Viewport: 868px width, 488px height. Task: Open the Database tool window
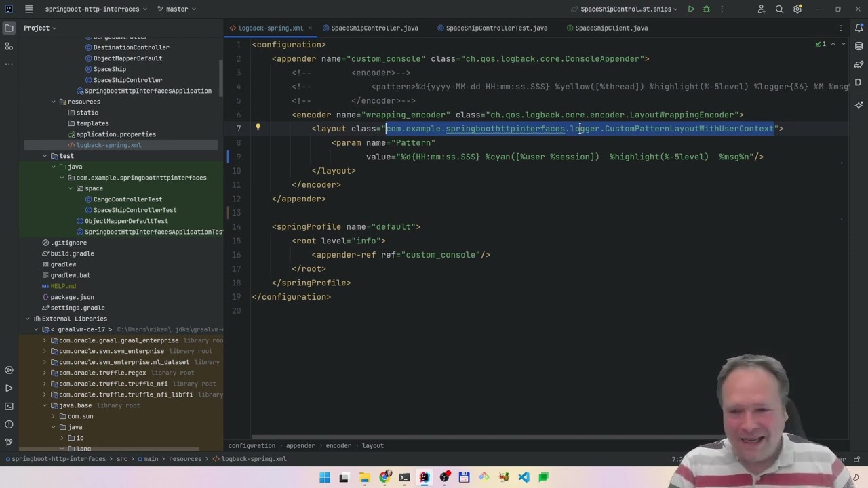click(x=859, y=46)
